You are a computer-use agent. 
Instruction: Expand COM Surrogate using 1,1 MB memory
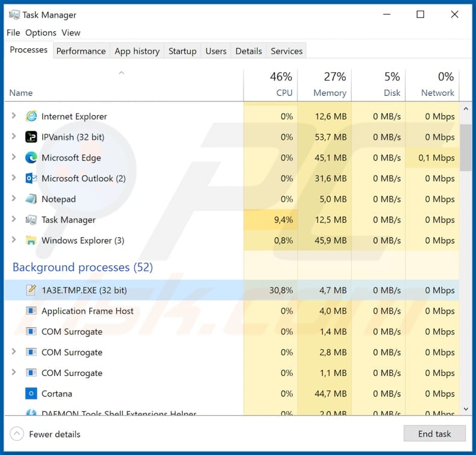coord(14,372)
